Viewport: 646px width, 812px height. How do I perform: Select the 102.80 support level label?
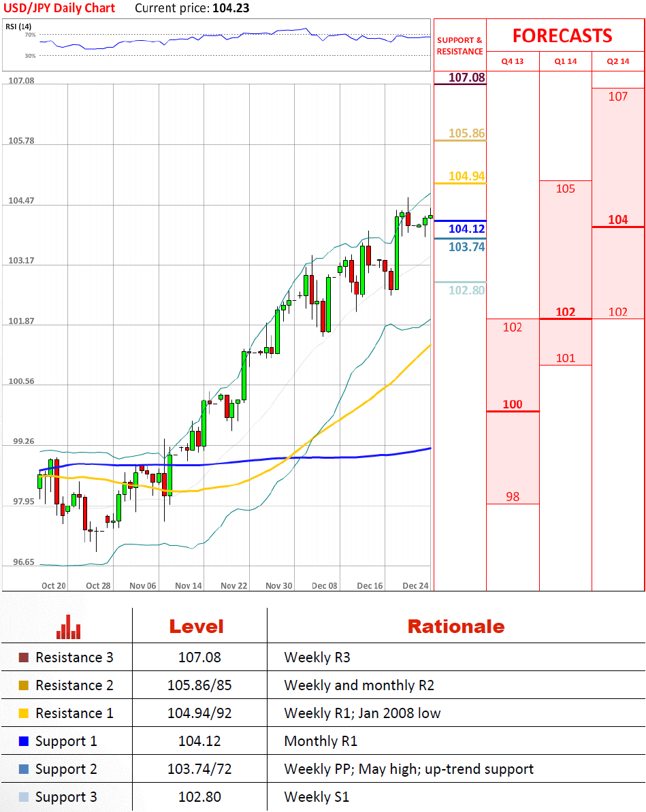point(467,290)
